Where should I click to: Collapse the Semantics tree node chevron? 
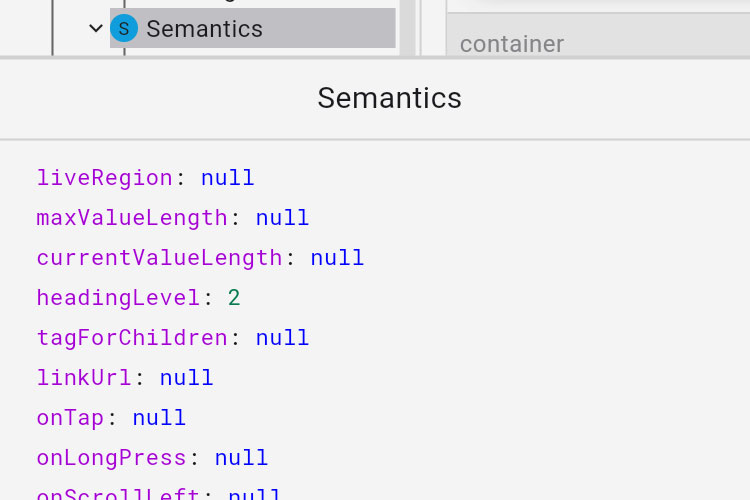(96, 28)
